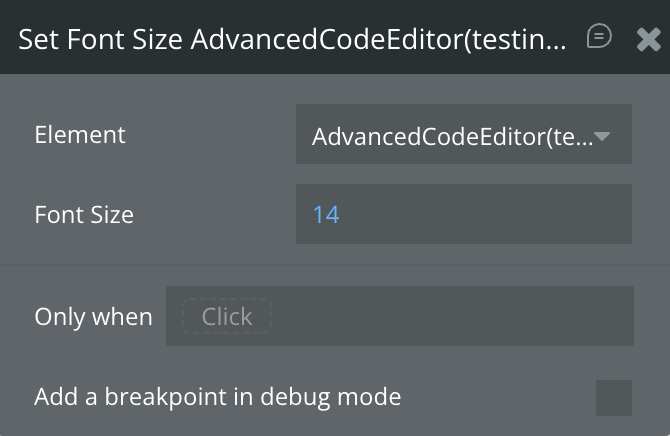Click the dialog title "Set Font Size AdvancedCodeEditor"
The width and height of the screenshot is (670, 436).
click(292, 40)
